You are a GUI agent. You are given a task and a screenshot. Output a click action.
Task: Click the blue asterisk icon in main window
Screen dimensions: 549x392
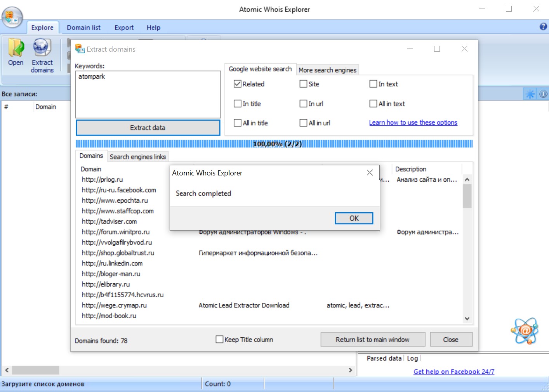tap(530, 94)
